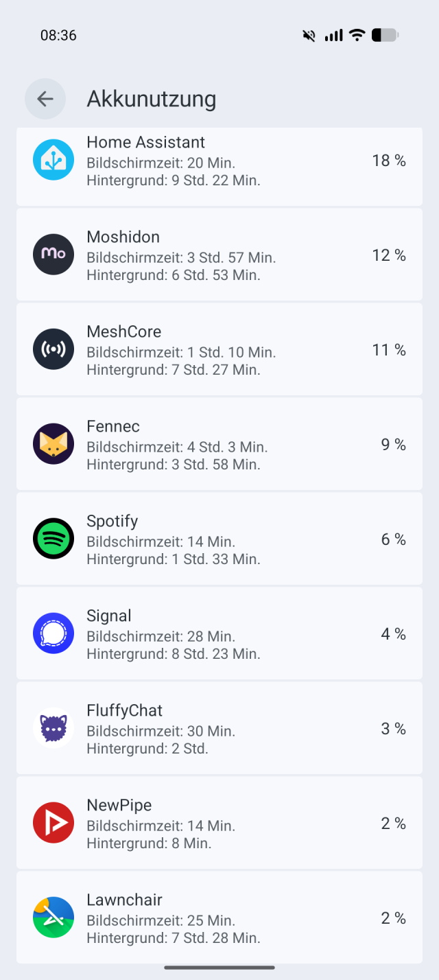Tap the NewPipe play icon
Screen dimensions: 439x980
53,822
